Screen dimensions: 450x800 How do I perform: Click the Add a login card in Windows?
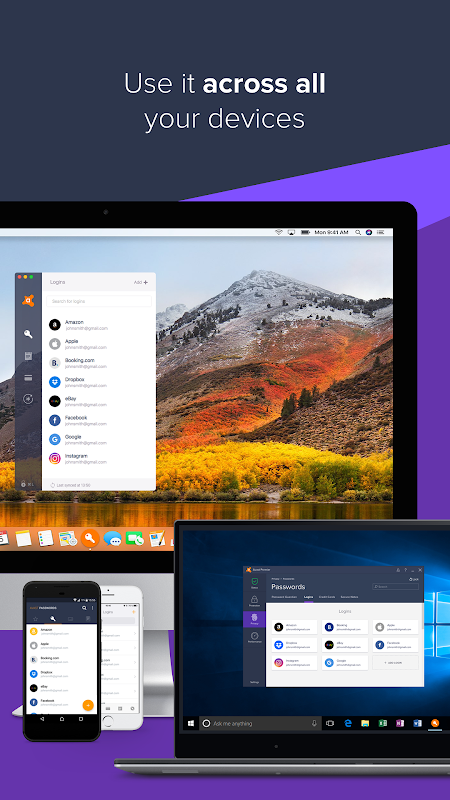(x=395, y=663)
